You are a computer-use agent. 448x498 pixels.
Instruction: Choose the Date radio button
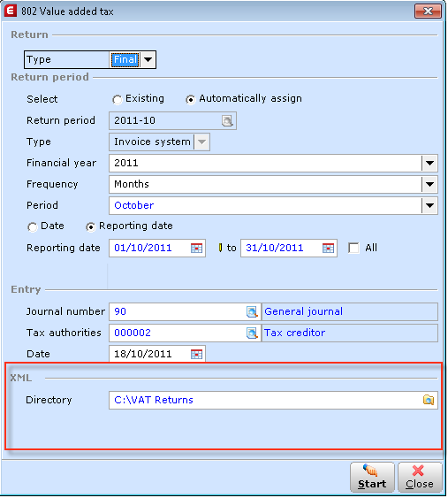[33, 227]
